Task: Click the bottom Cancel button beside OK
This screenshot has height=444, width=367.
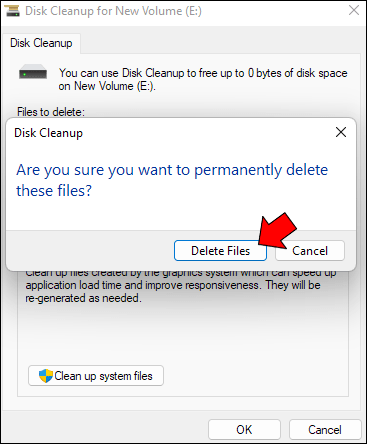Action: point(325,430)
